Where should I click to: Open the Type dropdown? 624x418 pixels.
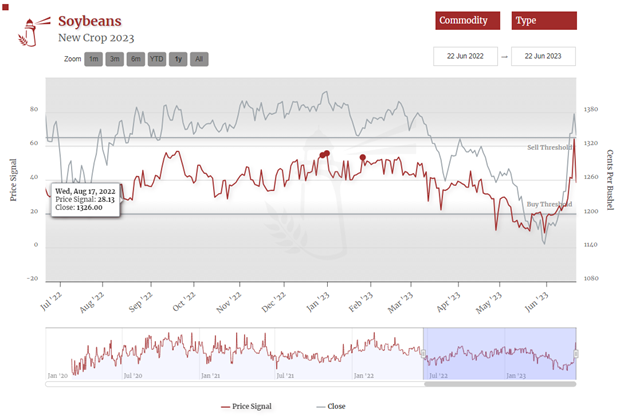click(544, 21)
